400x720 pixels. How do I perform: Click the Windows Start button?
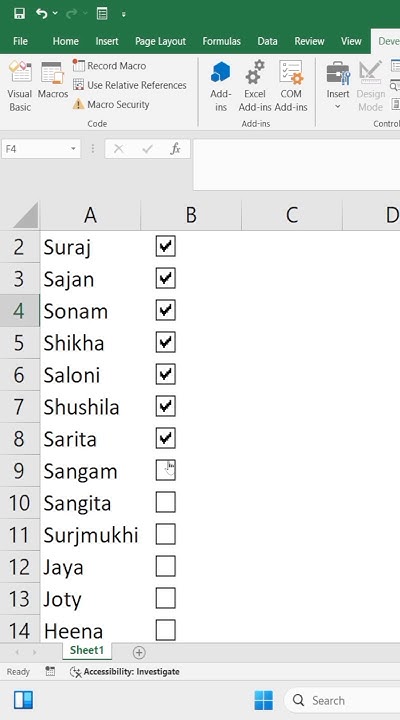pos(264,700)
